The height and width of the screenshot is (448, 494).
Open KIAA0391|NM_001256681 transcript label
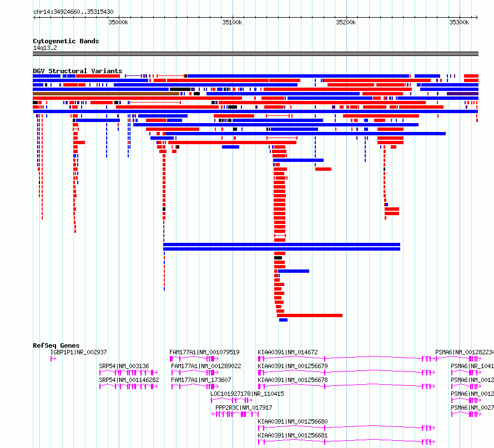(293, 435)
